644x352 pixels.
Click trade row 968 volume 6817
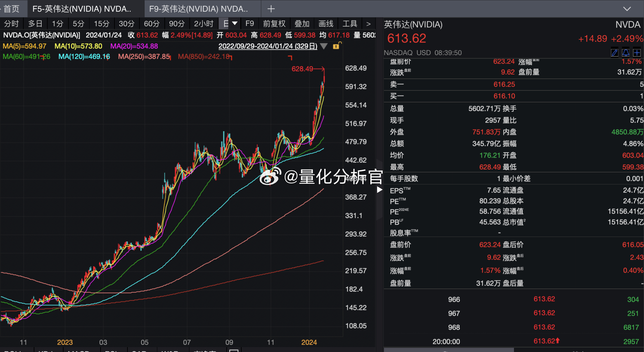631,327
